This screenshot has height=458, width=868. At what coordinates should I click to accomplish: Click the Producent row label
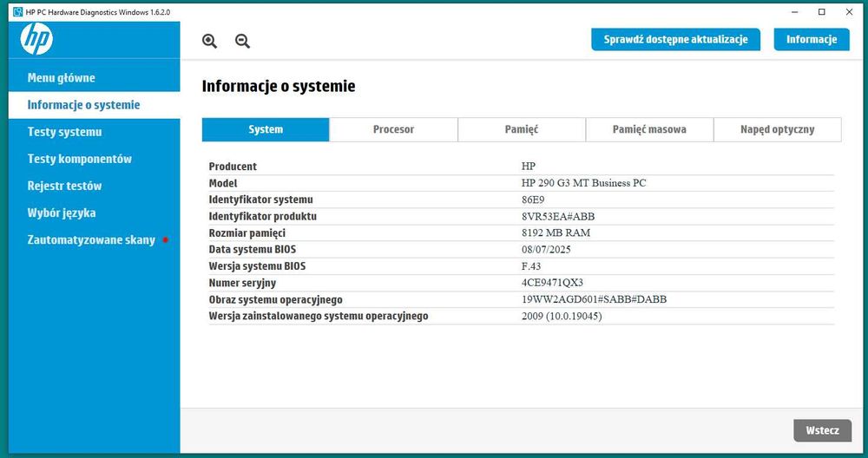click(233, 167)
